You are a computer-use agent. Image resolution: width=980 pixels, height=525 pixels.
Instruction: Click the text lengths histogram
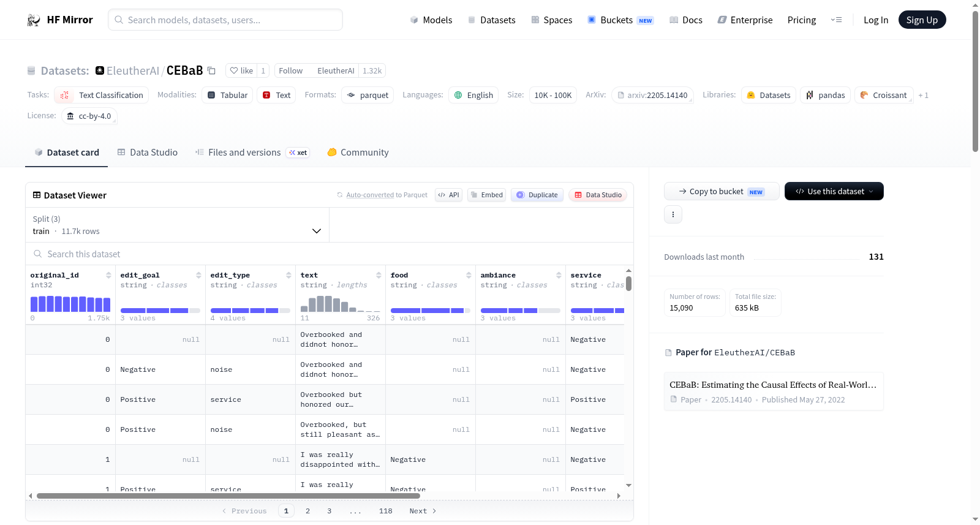[341, 304]
